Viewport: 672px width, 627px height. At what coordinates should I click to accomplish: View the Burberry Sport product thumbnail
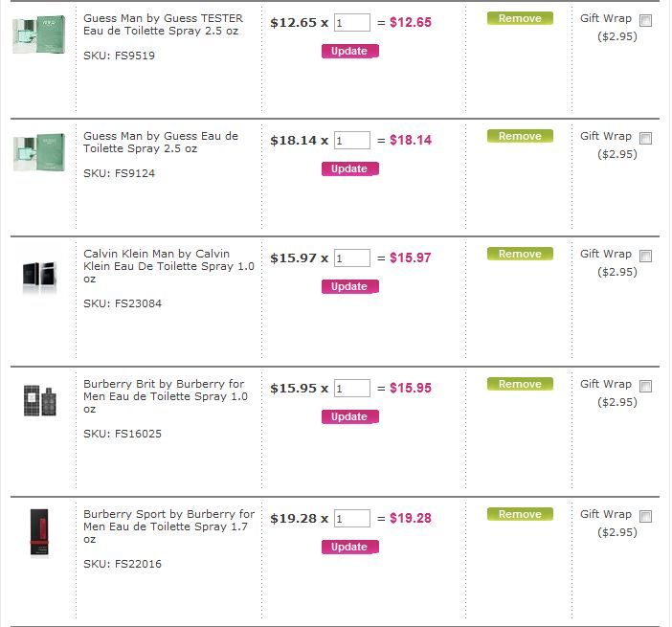[39, 532]
